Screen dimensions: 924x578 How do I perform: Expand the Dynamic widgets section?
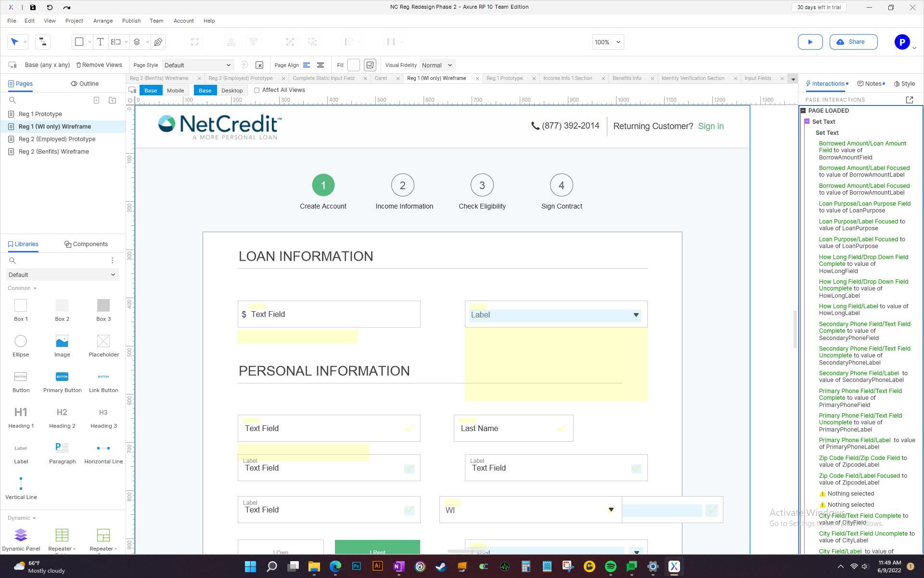[21, 518]
